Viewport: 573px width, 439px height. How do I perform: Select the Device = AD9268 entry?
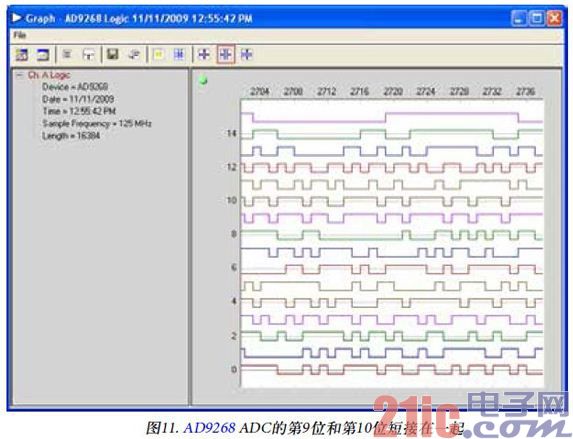(x=75, y=87)
